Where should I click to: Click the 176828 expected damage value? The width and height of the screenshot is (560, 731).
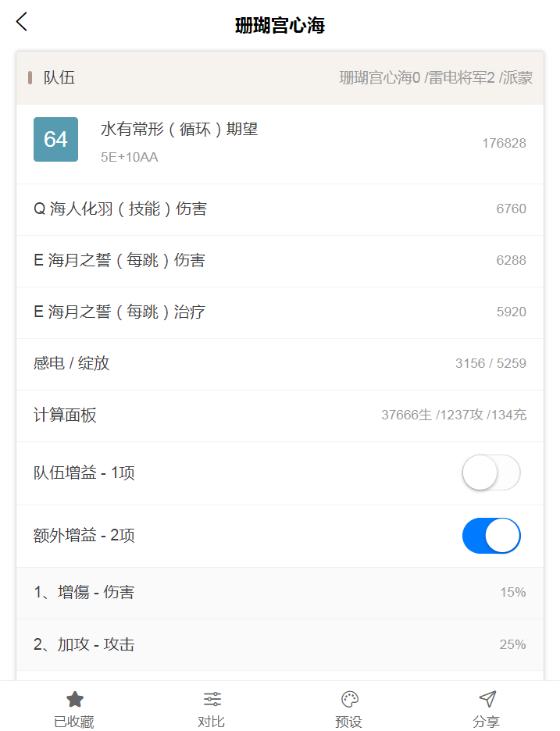point(504,143)
